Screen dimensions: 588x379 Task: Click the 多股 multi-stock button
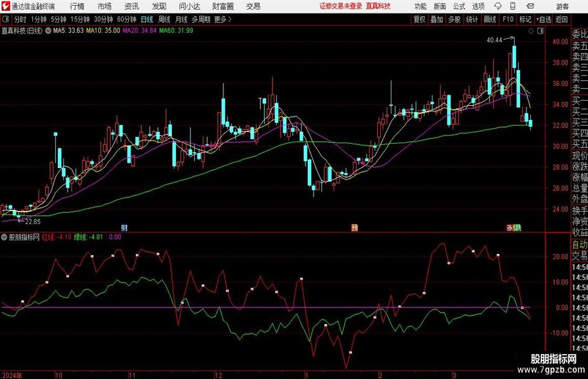click(454, 19)
